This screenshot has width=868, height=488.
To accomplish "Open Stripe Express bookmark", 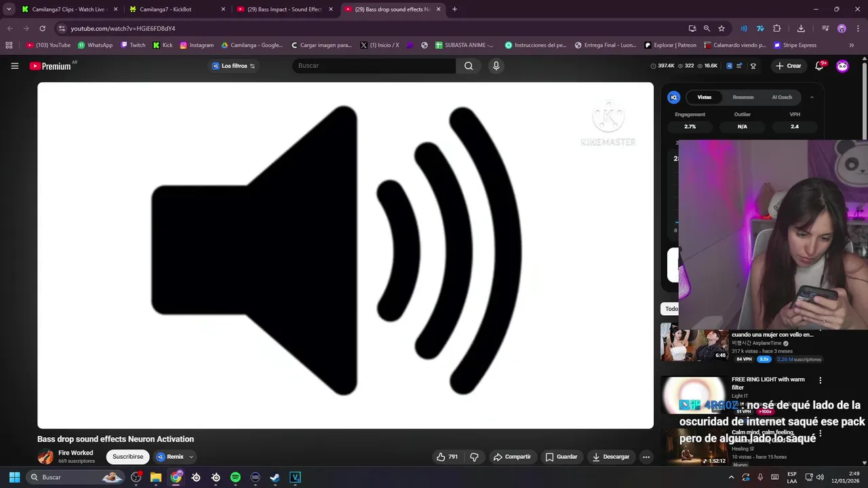I will click(795, 45).
